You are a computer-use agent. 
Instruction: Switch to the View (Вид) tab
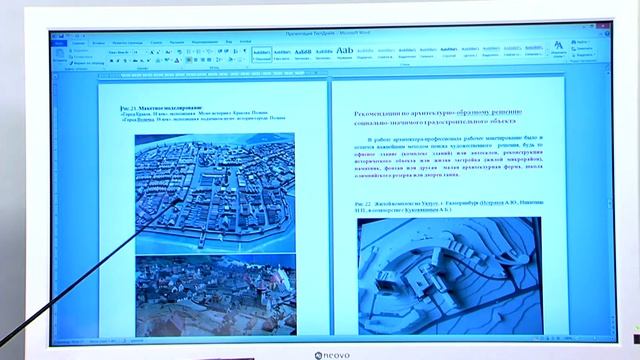[229, 42]
